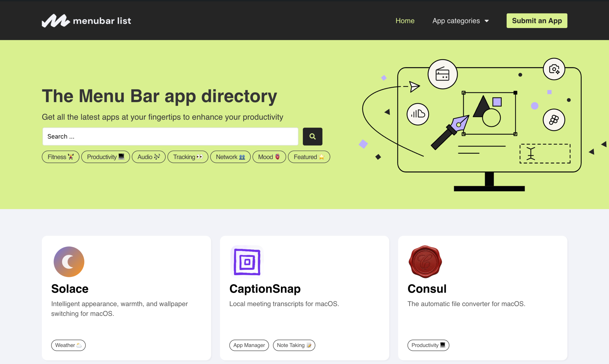The width and height of the screenshot is (609, 364).
Task: Click the menubar list logo
Action: click(86, 21)
